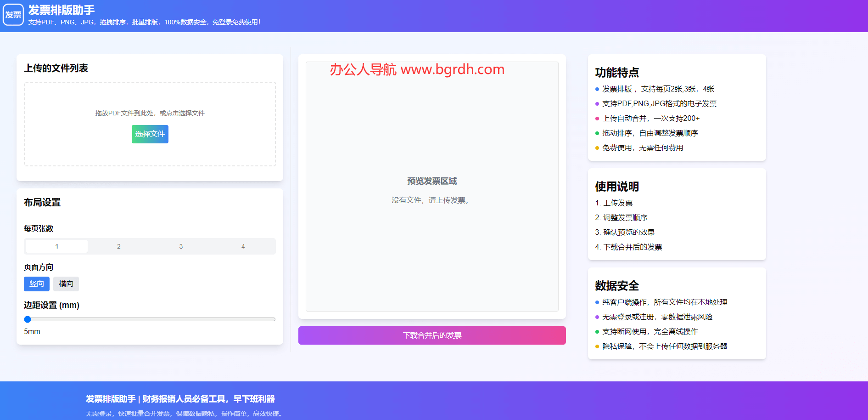Select 3 invoices per page
Viewport: 868px width, 420px height.
181,246
